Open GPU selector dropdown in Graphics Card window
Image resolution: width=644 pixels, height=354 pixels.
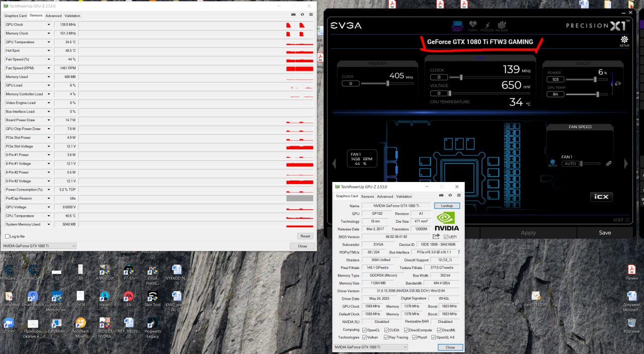(x=371, y=347)
